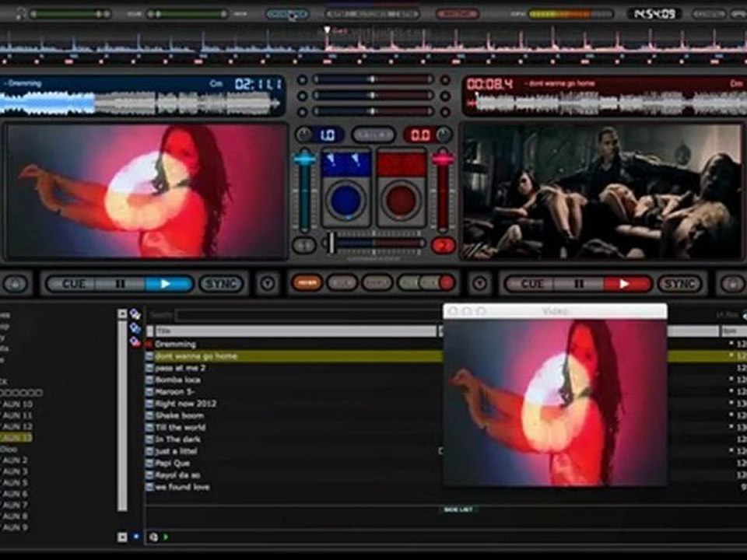Click the third grey center mode button
The width and height of the screenshot is (747, 560).
pos(377,283)
